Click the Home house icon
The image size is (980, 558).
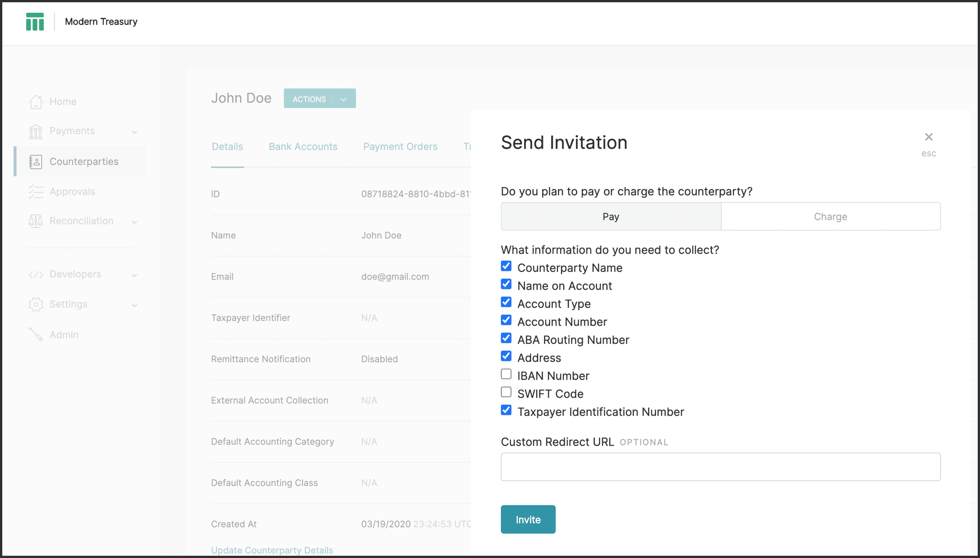(x=36, y=101)
